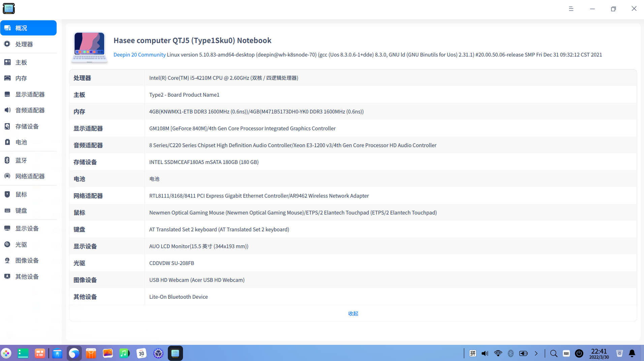This screenshot has height=361, width=644.
Task: Click the USB HD Webcam value
Action: coord(197,280)
